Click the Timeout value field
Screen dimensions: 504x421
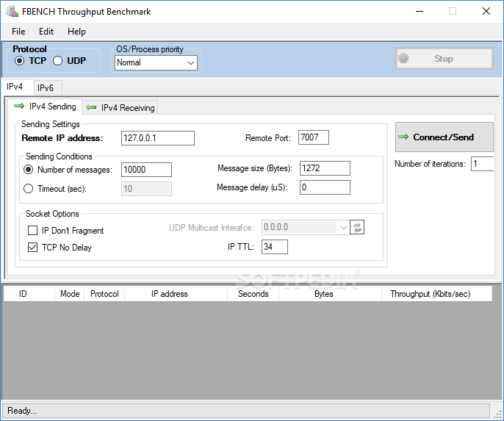[146, 189]
